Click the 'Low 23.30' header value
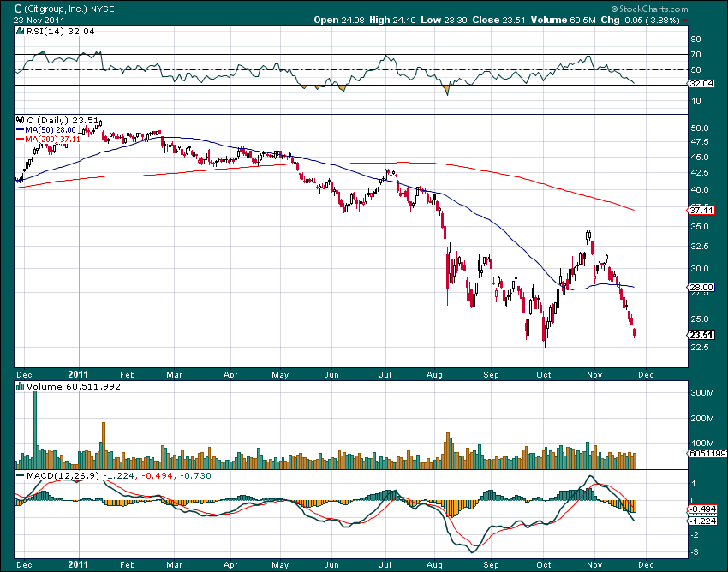This screenshot has height=572, width=728. [444, 20]
